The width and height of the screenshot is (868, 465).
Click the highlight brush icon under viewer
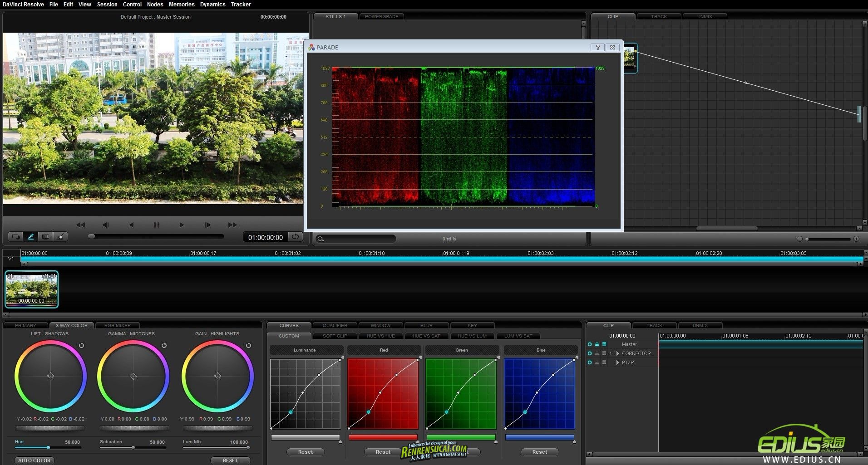(60, 236)
